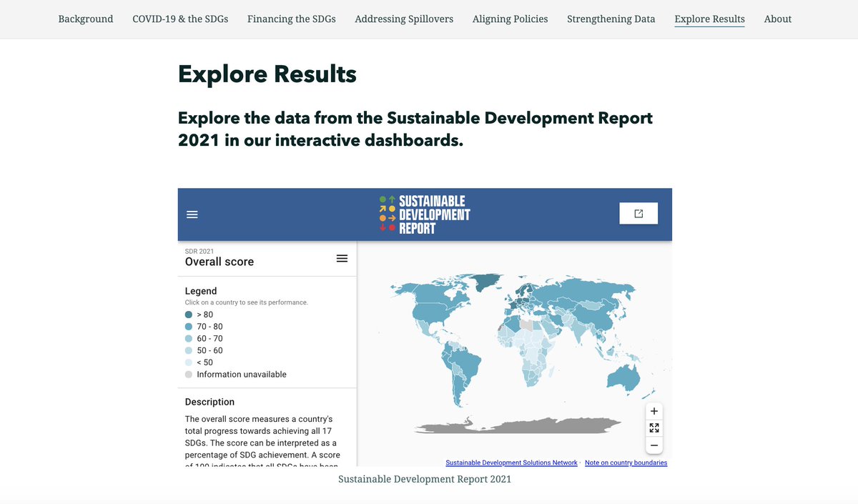Image resolution: width=858 pixels, height=504 pixels.
Task: Select Greenland on the world map
Action: (488, 281)
